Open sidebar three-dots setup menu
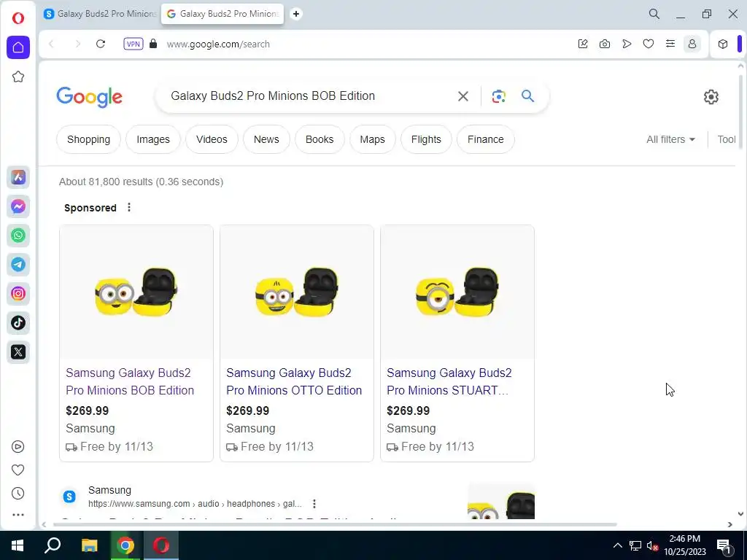This screenshot has height=560, width=747. [x=18, y=515]
